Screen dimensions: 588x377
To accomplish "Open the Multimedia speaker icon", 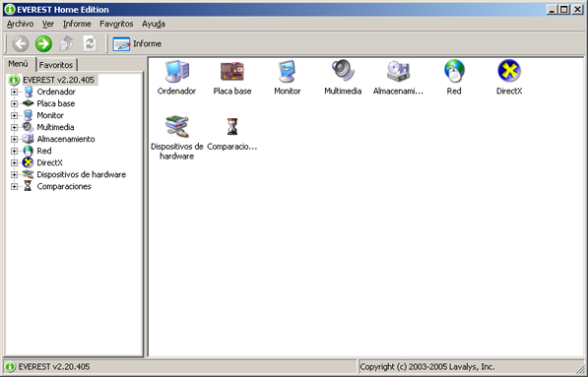I will coord(343,71).
